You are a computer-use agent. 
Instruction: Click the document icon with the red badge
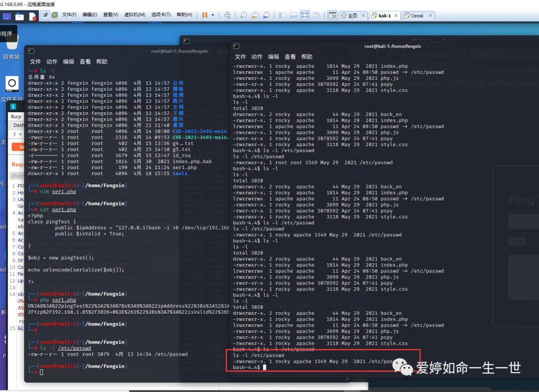click(x=32, y=16)
